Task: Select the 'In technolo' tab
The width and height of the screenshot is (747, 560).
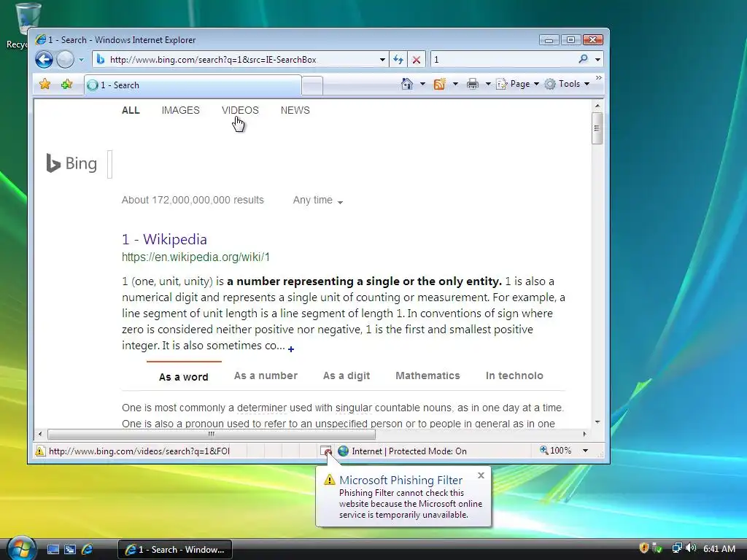Action: point(514,376)
